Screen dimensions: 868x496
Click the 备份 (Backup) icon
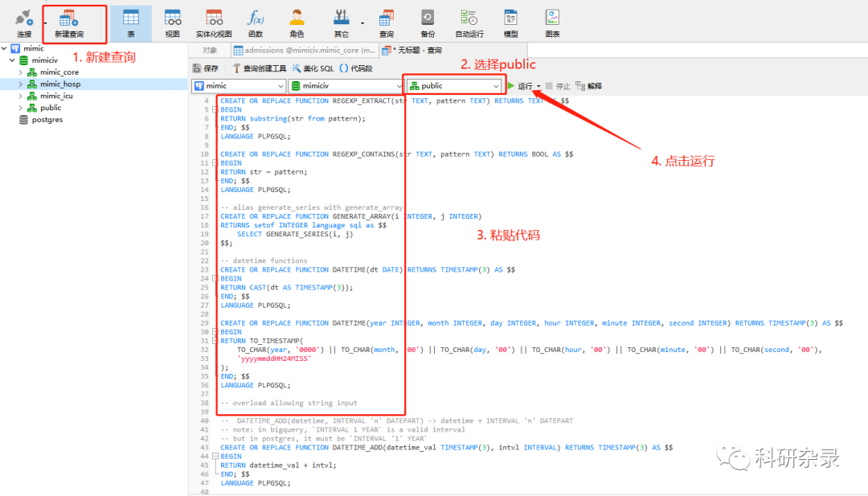click(428, 22)
